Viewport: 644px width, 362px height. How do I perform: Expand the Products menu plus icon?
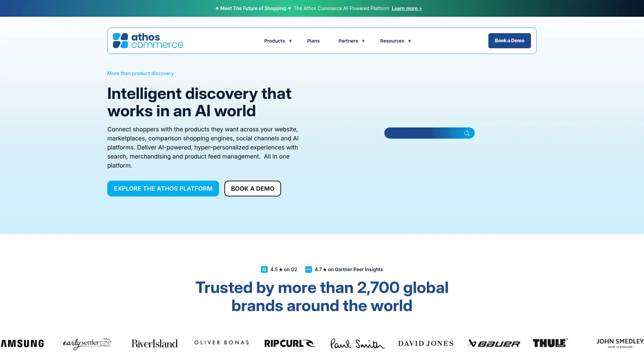pyautogui.click(x=290, y=41)
